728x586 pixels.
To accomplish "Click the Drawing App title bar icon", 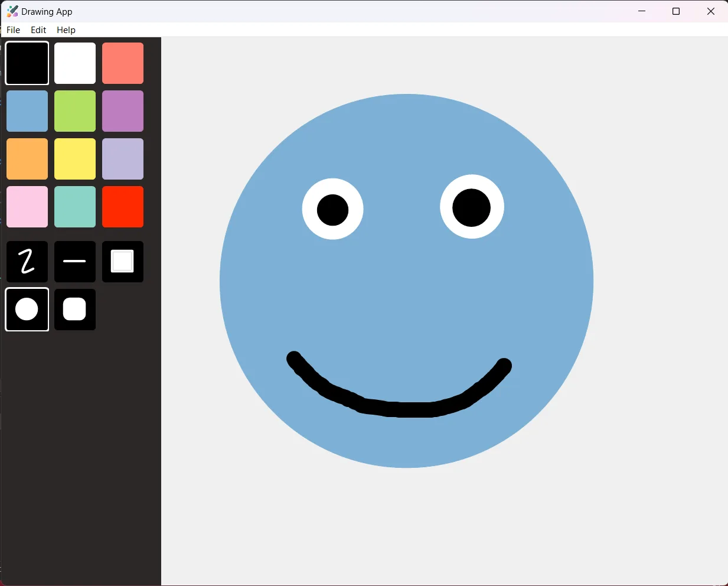I will tap(12, 11).
